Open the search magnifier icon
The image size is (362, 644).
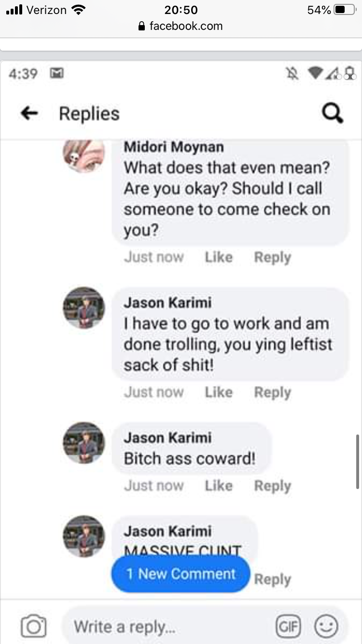pyautogui.click(x=332, y=114)
